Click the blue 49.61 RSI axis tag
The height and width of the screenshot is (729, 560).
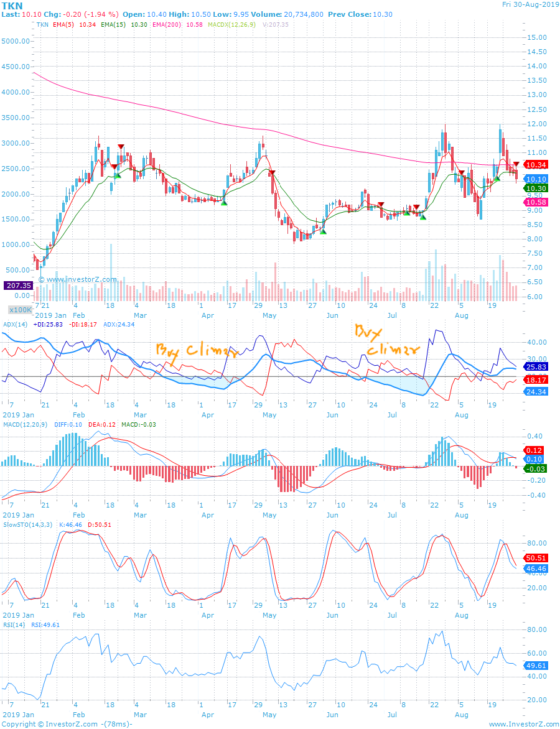536,666
